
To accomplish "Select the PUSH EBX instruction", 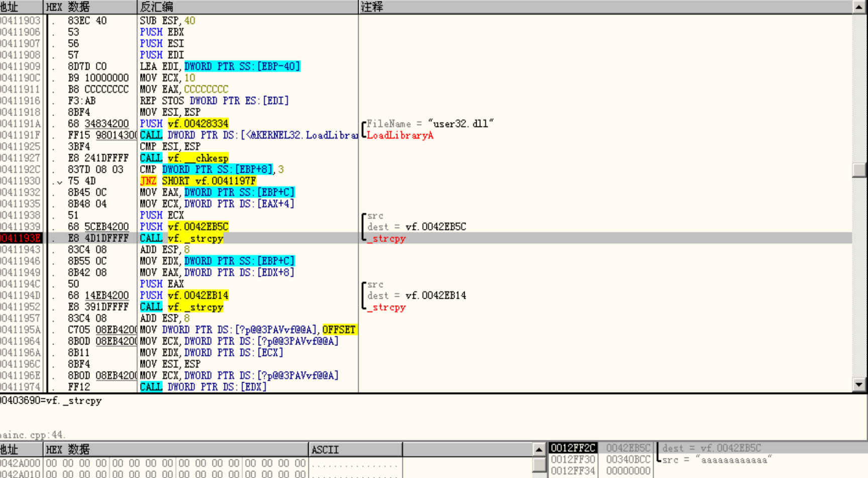I will pyautogui.click(x=162, y=32).
